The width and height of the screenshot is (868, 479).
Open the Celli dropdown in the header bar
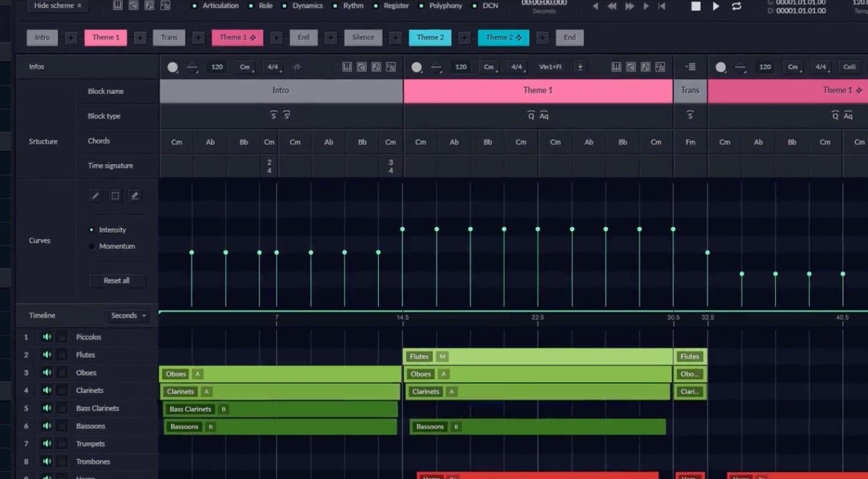pos(849,67)
